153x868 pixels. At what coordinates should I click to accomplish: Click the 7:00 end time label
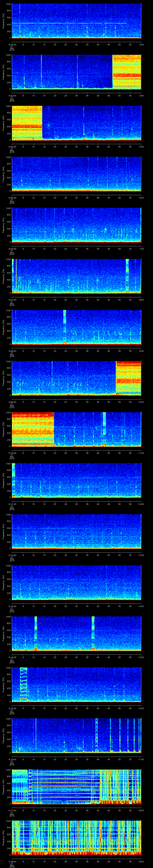pos(141,249)
